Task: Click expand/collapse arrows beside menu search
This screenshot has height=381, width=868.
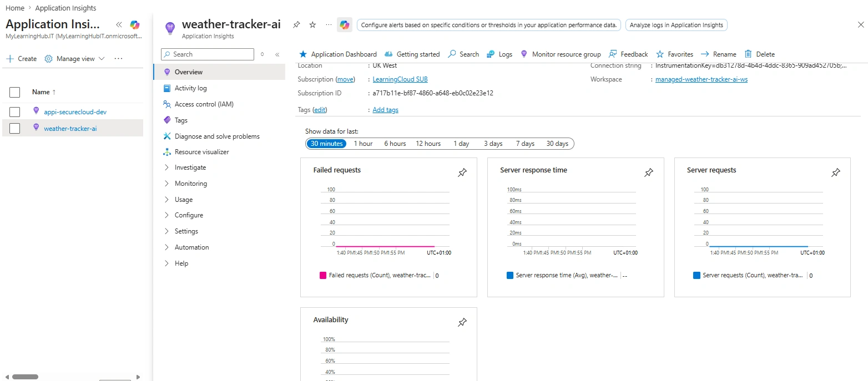Action: pos(262,54)
